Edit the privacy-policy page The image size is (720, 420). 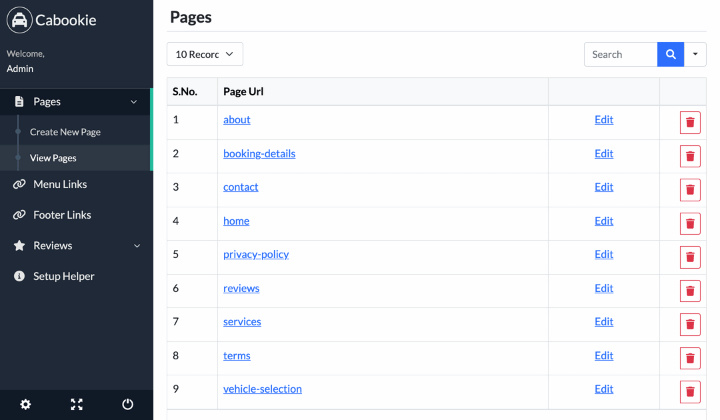coord(604,255)
